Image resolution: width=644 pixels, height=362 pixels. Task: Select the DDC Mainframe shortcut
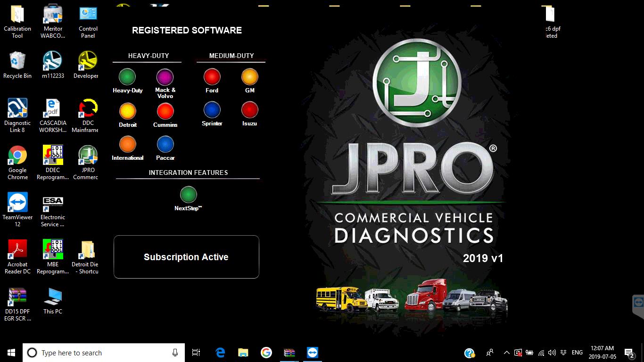pyautogui.click(x=86, y=115)
